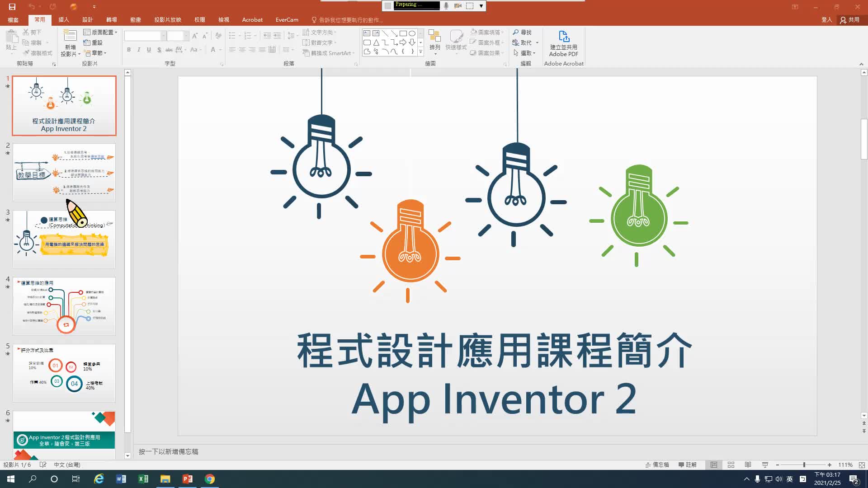Toggle strikethrough formatting
Screen dimensions: 868x488
click(x=169, y=50)
